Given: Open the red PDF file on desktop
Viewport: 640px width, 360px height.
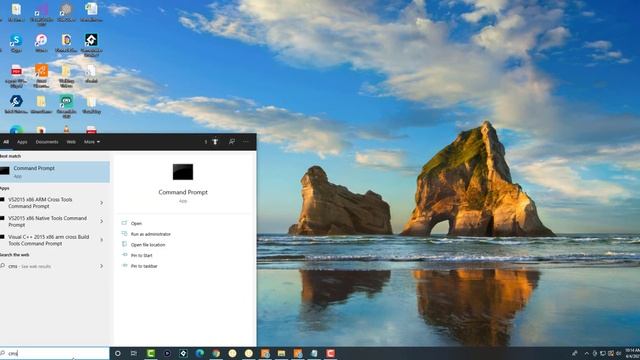Looking at the screenshot, I should pyautogui.click(x=16, y=76).
